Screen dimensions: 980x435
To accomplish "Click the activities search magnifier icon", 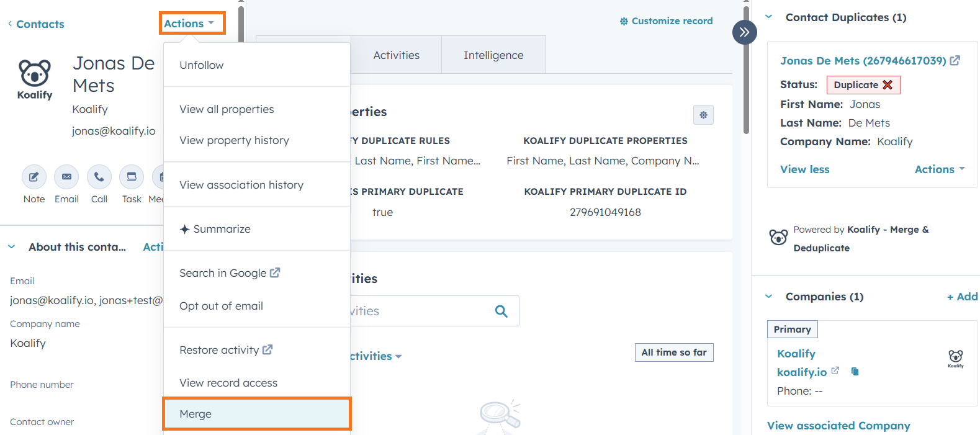I will 501,311.
